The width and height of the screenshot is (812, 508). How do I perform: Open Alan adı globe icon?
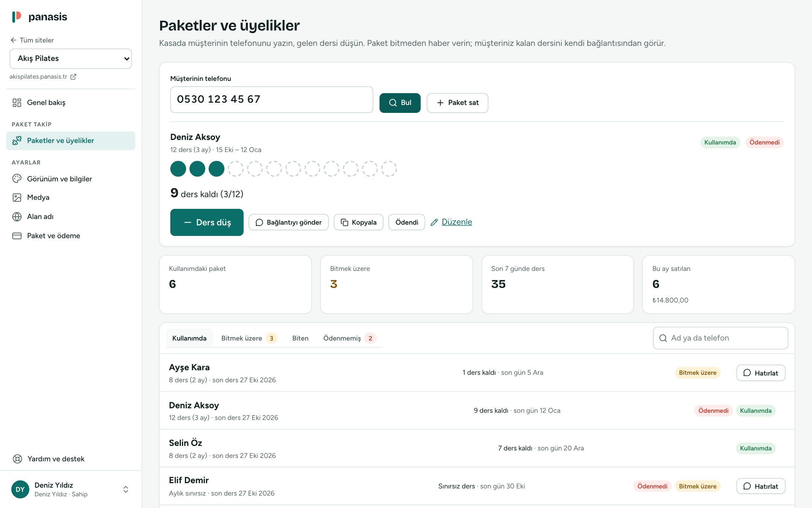[x=17, y=217]
